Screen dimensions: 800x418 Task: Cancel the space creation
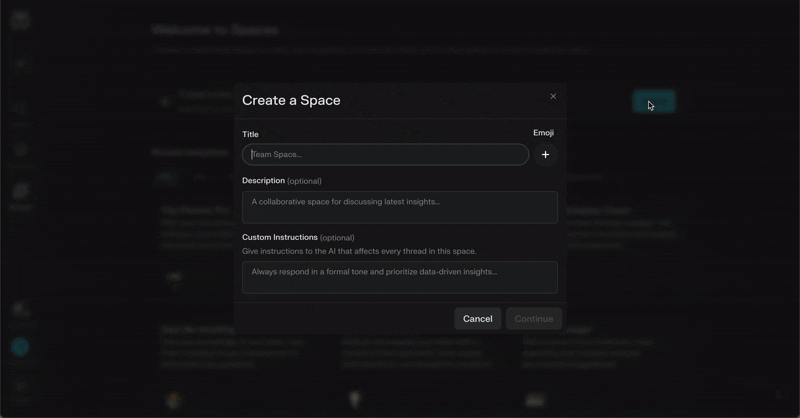click(x=478, y=318)
